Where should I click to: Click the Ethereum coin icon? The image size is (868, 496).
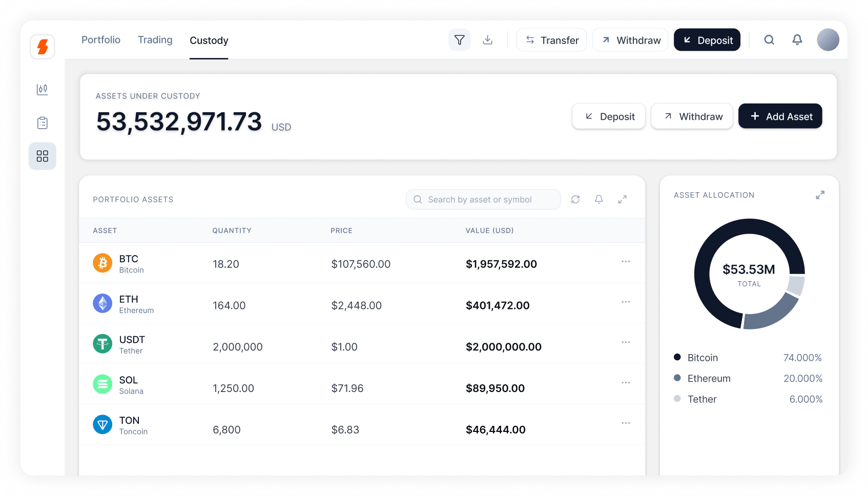coord(102,304)
